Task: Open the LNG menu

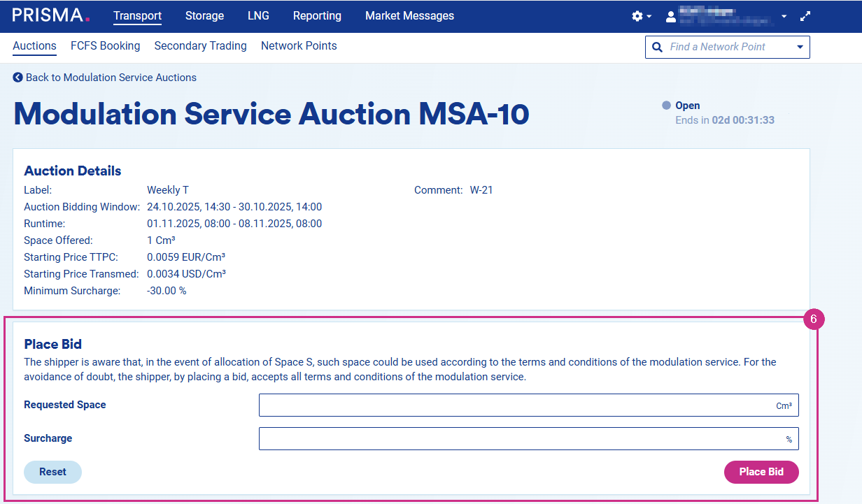Action: point(258,16)
